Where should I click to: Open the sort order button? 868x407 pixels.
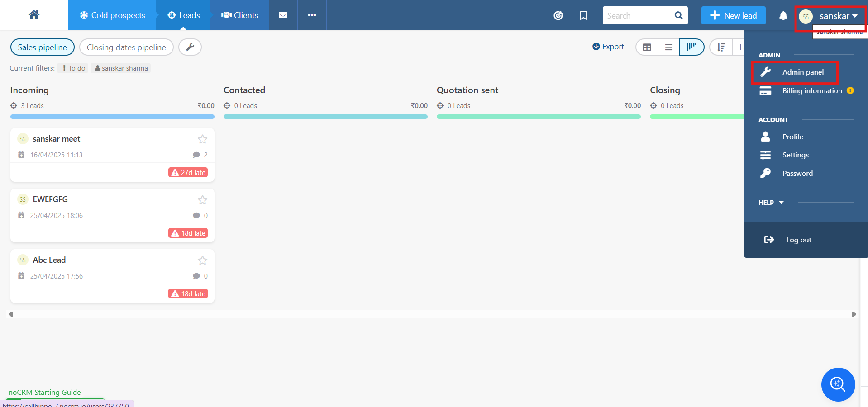click(721, 47)
